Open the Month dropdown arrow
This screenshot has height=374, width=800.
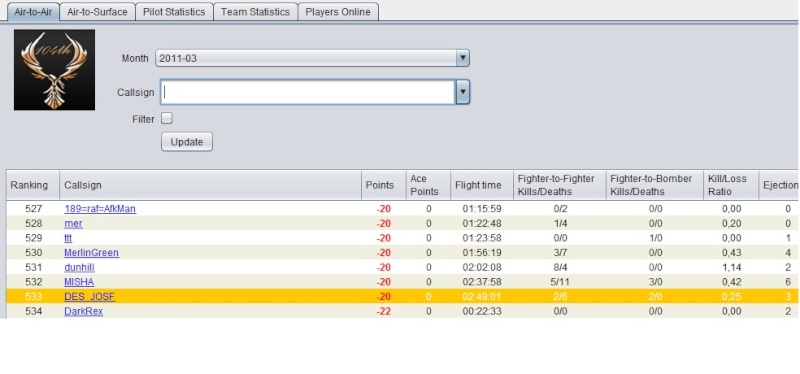462,58
